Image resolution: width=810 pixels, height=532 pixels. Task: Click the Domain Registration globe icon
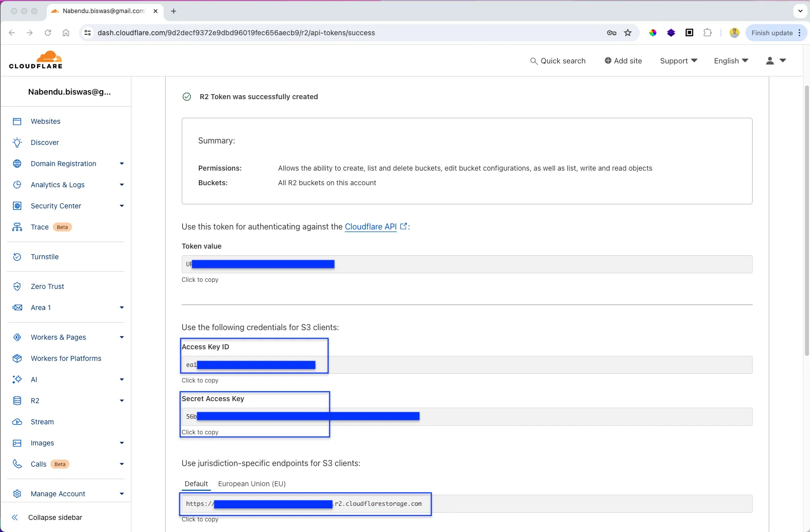pyautogui.click(x=17, y=164)
